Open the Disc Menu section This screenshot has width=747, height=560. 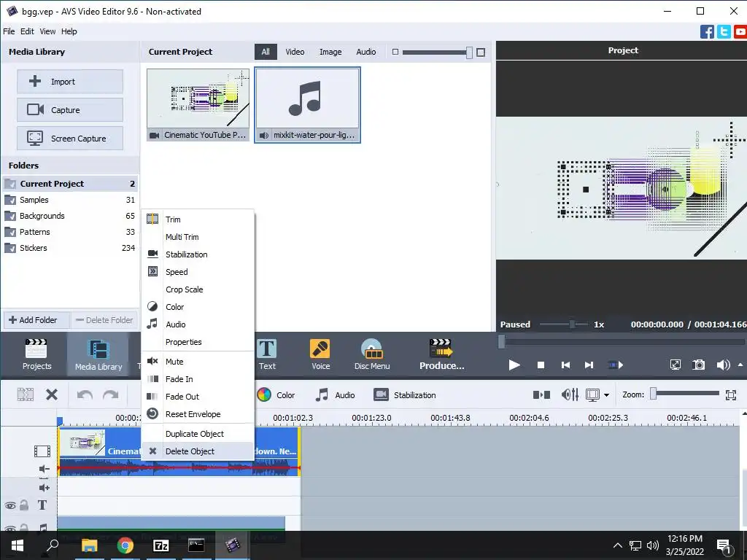(x=372, y=354)
